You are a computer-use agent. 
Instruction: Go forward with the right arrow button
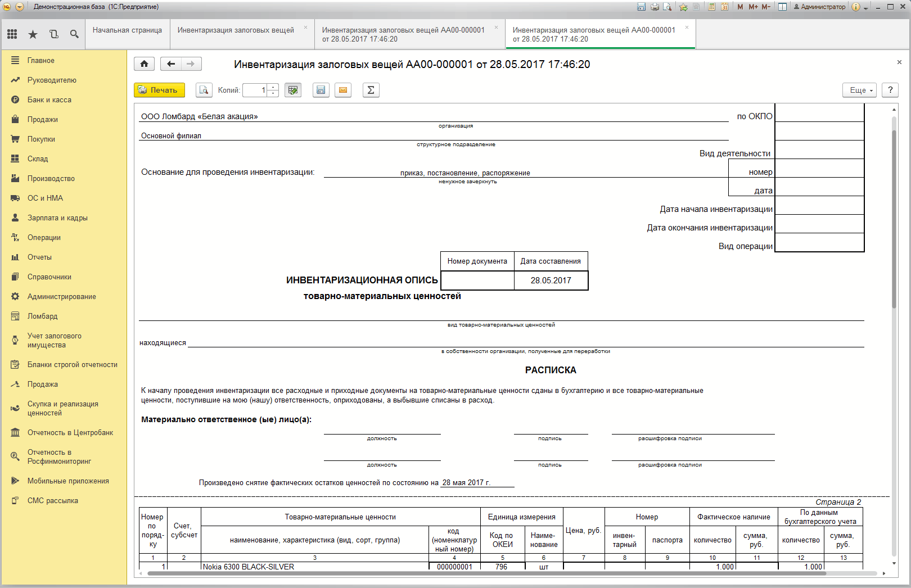point(191,64)
